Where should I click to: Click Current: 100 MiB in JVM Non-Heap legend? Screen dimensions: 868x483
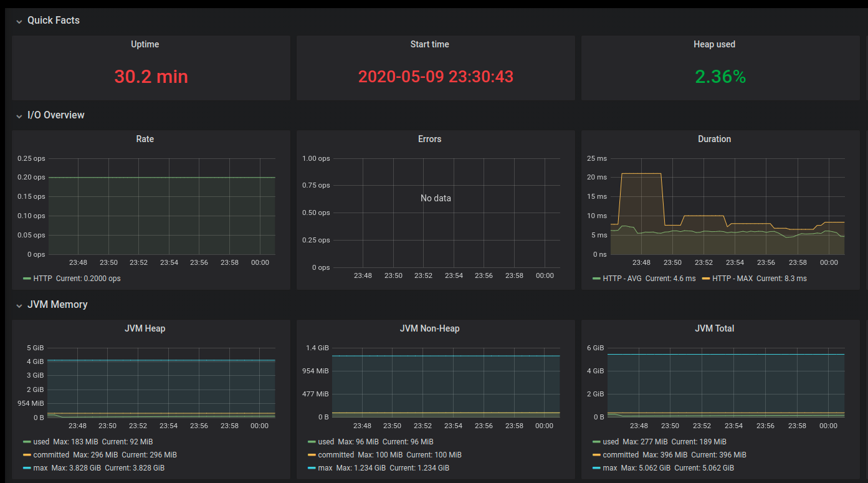[434, 455]
